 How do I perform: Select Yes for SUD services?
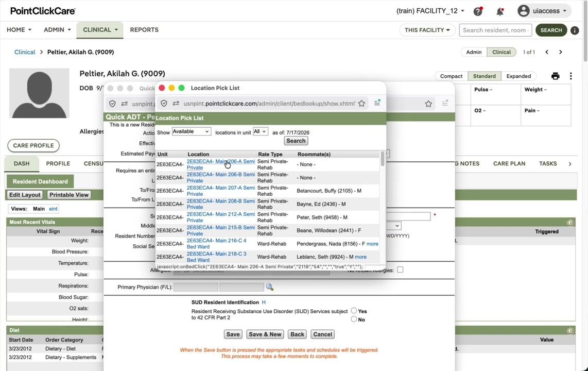(354, 311)
